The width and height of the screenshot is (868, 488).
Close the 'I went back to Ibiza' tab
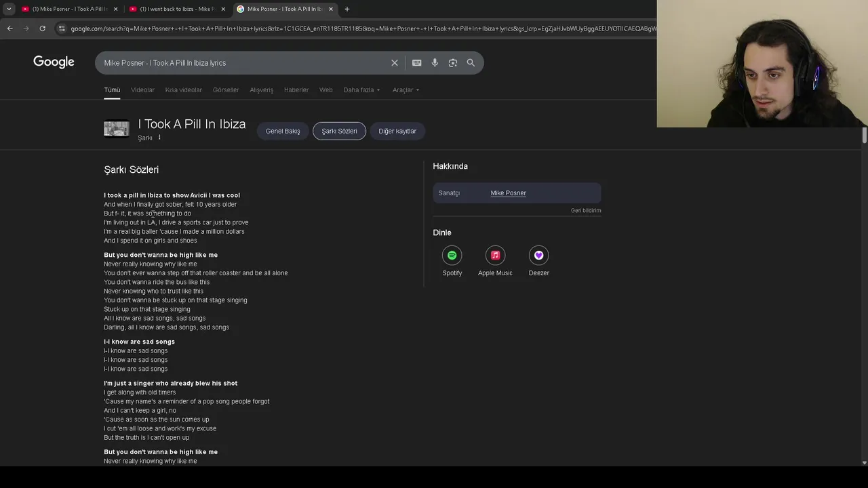pos(223,9)
